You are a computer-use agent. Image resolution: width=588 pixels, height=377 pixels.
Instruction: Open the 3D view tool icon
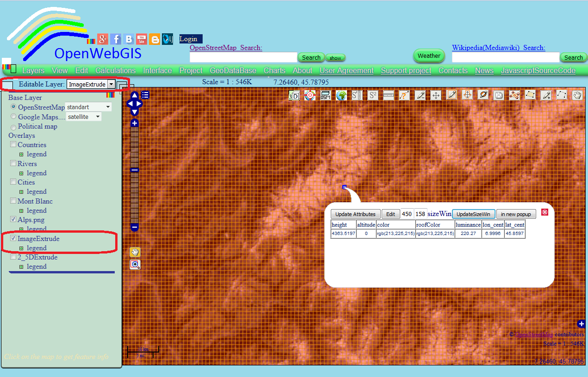[x=294, y=95]
